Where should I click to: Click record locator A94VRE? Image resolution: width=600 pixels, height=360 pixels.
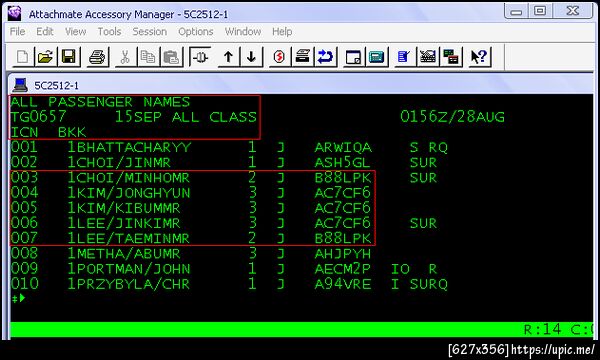point(343,284)
